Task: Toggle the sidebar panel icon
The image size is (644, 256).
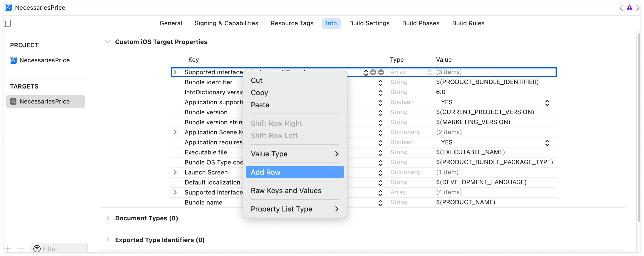Action: [8, 23]
